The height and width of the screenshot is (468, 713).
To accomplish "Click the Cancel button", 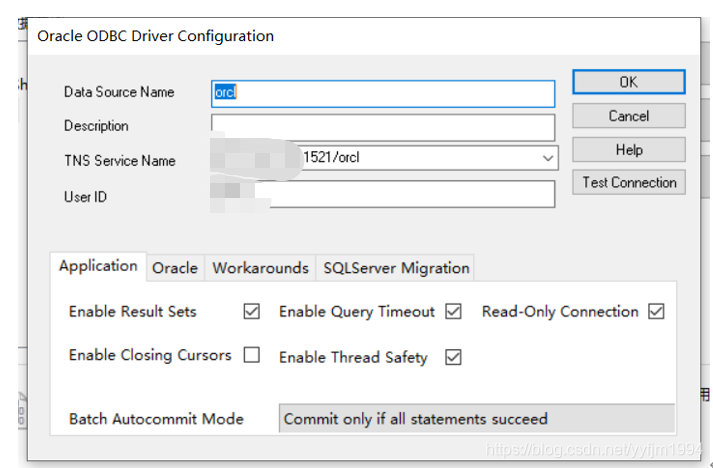I will [x=628, y=116].
